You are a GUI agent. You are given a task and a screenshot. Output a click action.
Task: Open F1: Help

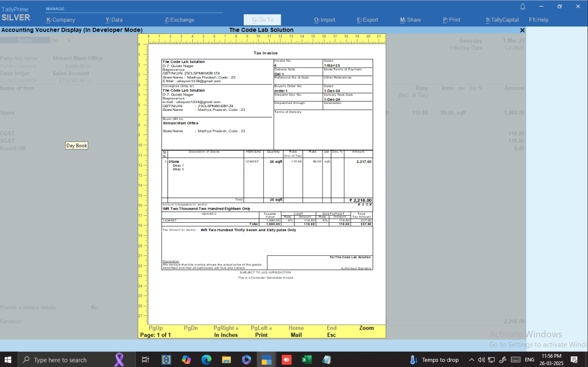tap(538, 20)
